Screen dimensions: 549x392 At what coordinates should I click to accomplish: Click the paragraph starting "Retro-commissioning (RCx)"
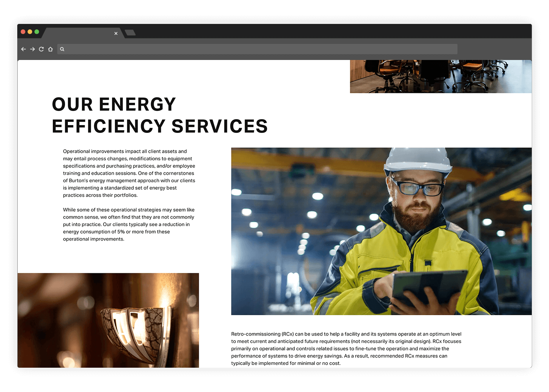point(346,348)
